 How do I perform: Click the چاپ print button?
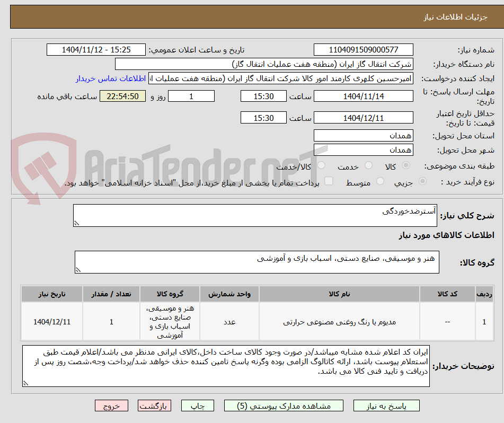pyautogui.click(x=197, y=406)
